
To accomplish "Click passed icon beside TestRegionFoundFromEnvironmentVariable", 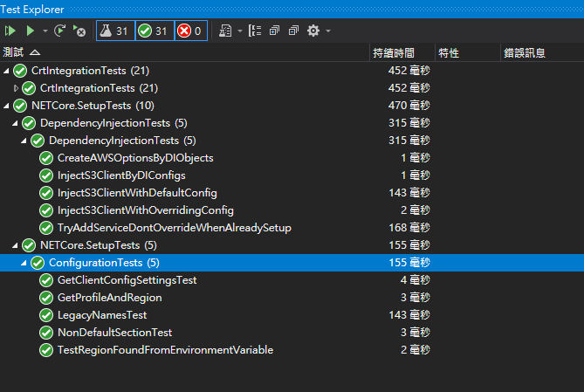I will point(46,350).
